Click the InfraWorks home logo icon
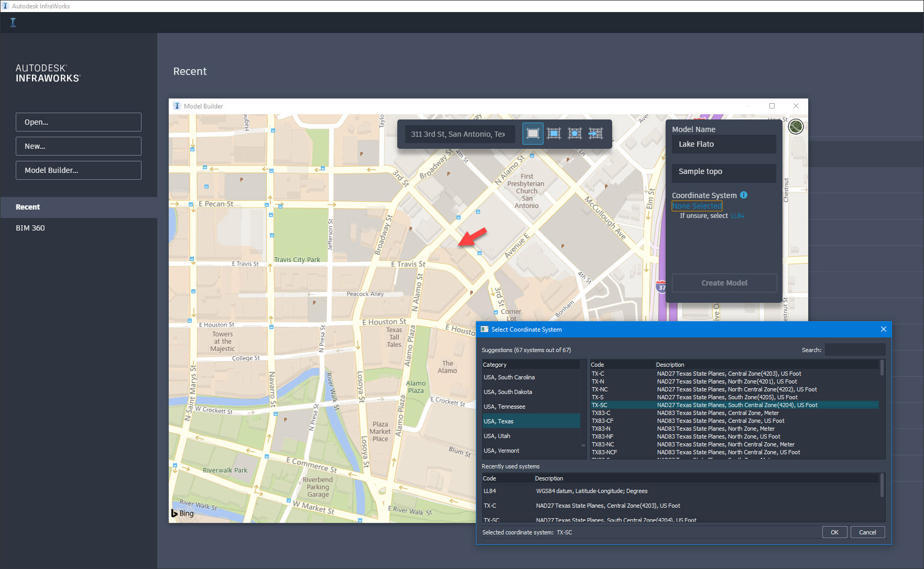This screenshot has width=924, height=569. coord(13,23)
